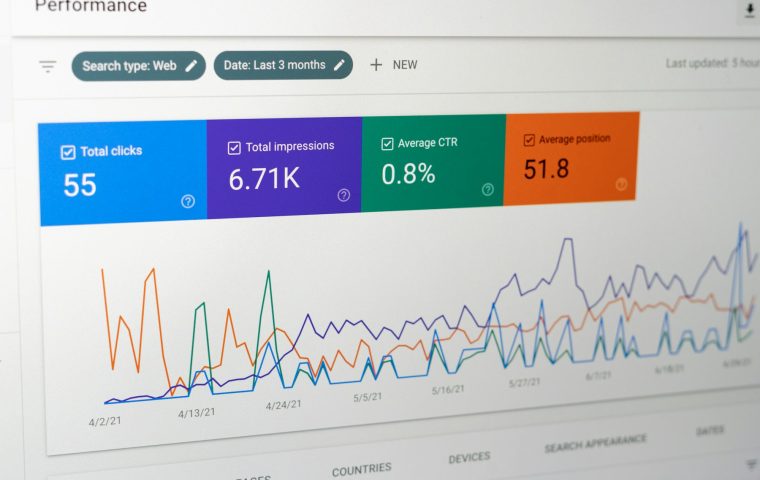Switch to the DEVICES tab
This screenshot has height=480, width=760.
pyautogui.click(x=469, y=458)
